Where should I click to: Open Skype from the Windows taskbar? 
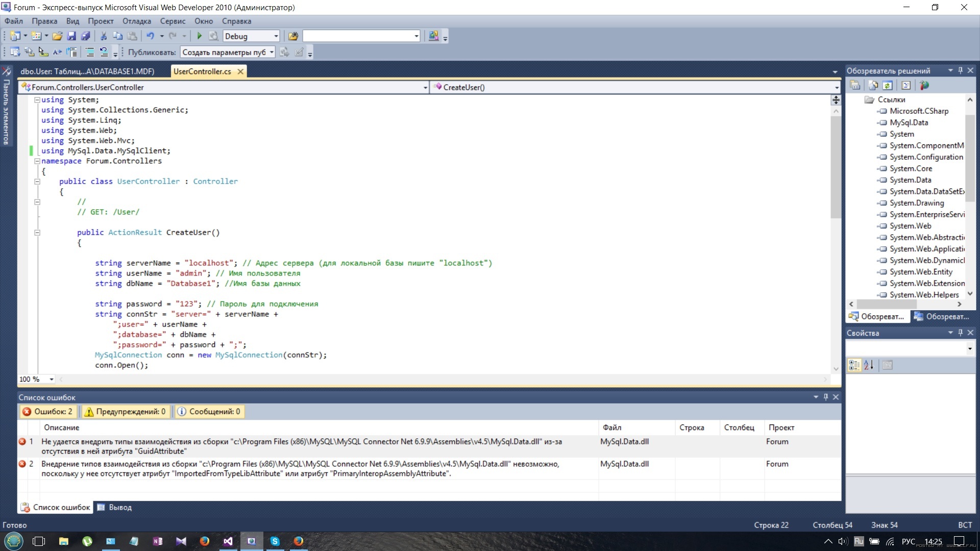tap(275, 541)
